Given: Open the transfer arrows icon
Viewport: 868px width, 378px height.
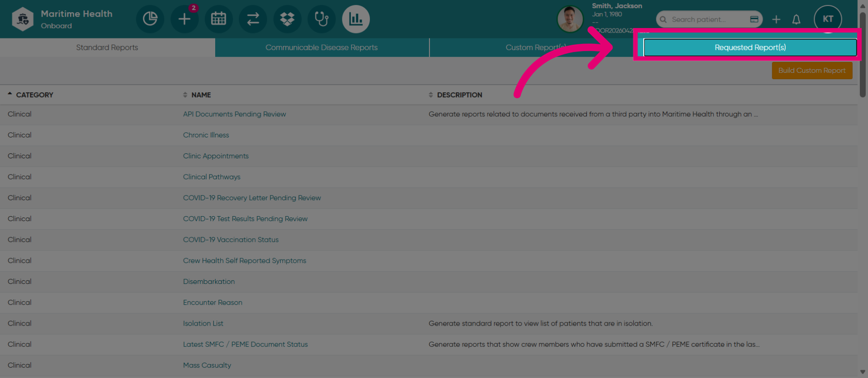Looking at the screenshot, I should (253, 19).
